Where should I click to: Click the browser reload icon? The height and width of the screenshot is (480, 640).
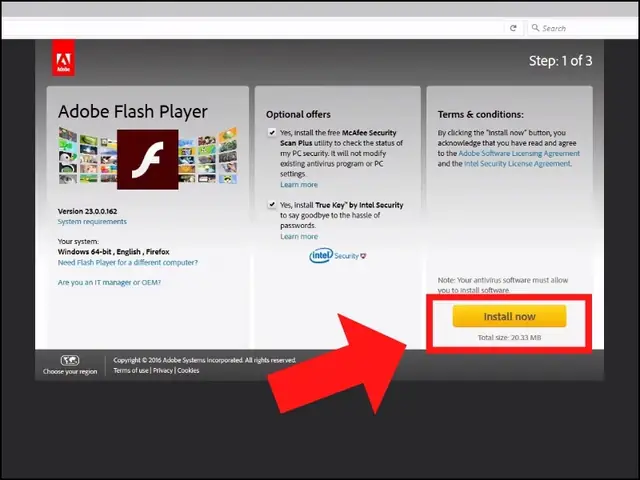(513, 28)
